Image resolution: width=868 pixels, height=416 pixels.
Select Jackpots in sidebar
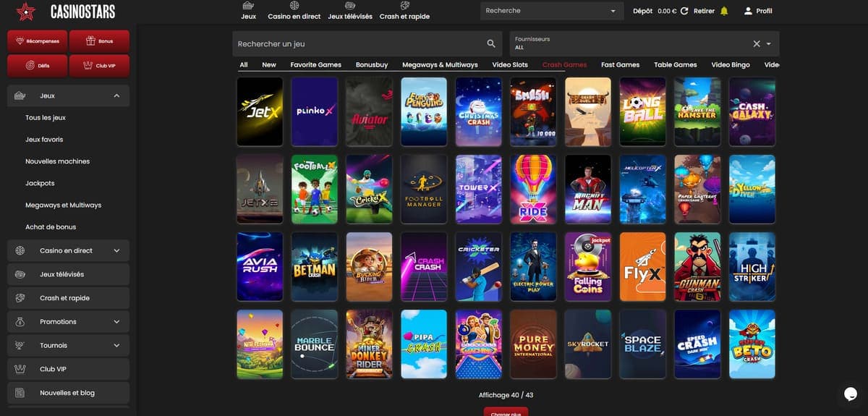(40, 183)
